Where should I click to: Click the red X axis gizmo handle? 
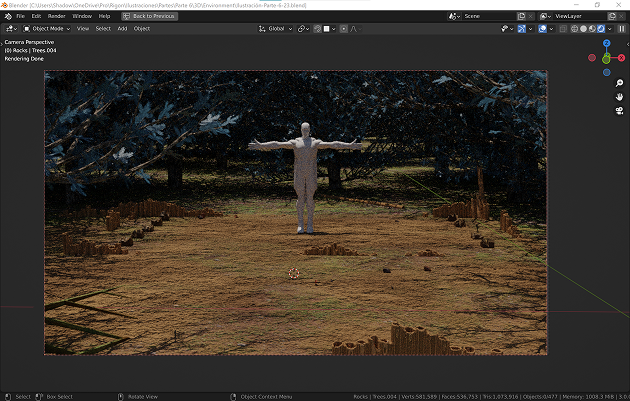(621, 58)
